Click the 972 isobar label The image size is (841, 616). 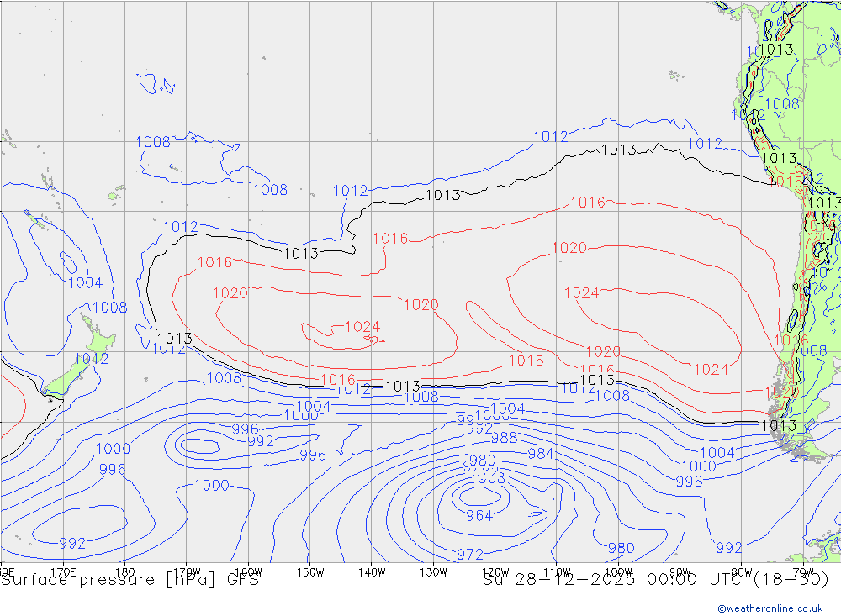470,555
